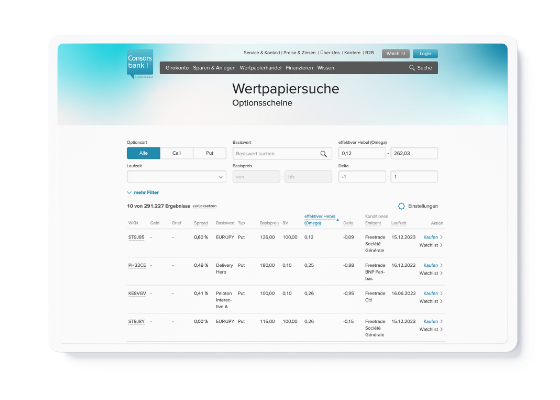Viewport: 560px width, 400px height.
Task: Click Watchlist in the EUR/JPY 130,00 row
Action: click(431, 245)
